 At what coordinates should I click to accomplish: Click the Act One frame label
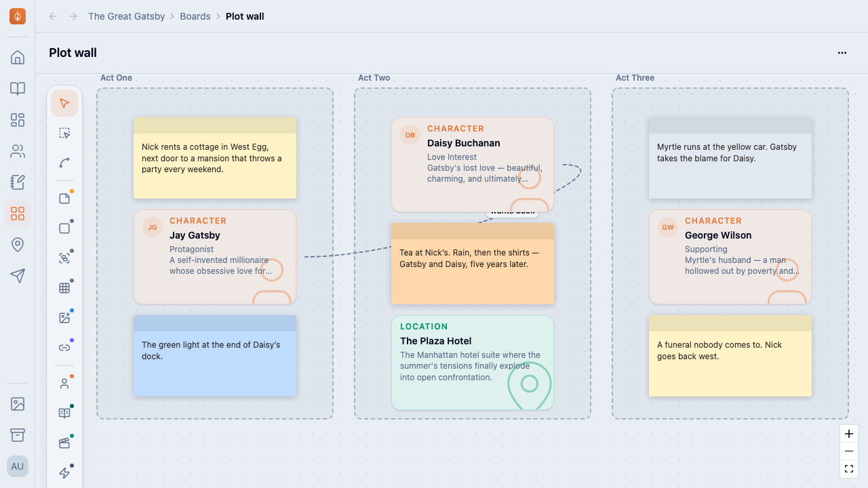116,78
